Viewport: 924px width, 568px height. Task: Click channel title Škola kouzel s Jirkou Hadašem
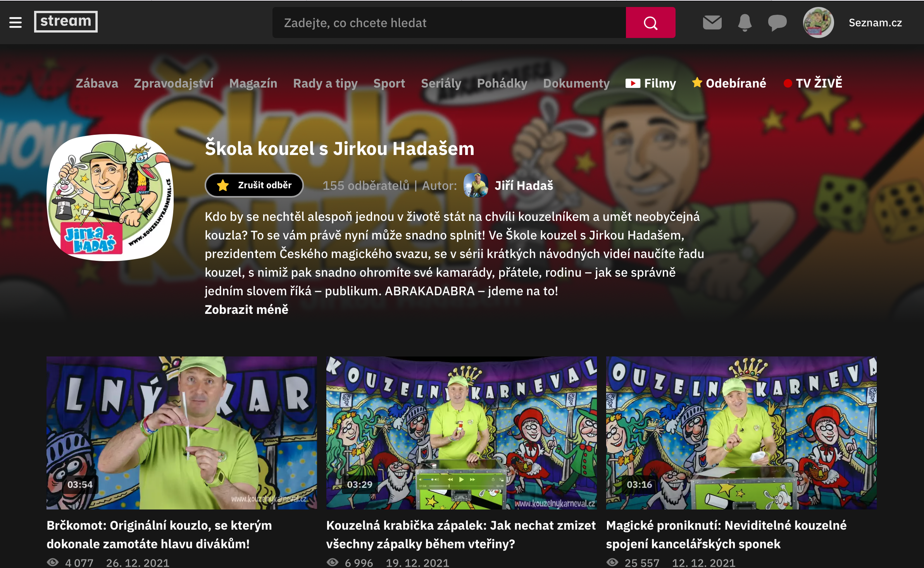pyautogui.click(x=340, y=148)
